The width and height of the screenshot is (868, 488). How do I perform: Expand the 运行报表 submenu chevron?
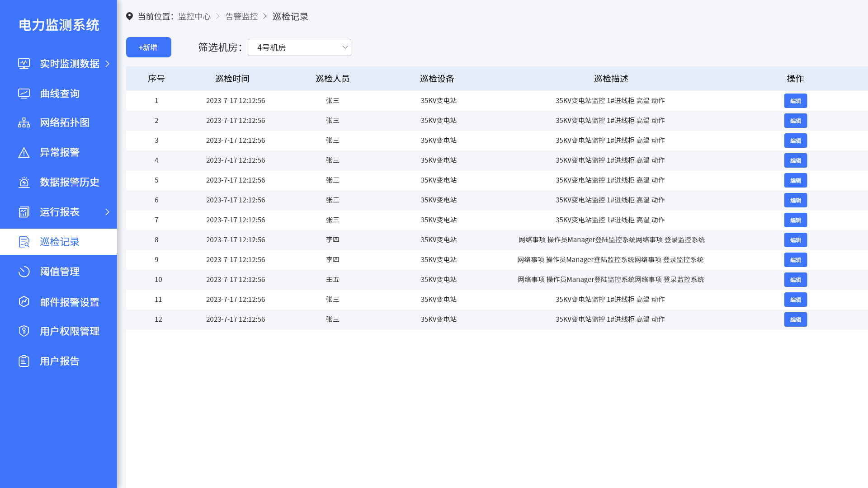pyautogui.click(x=107, y=212)
